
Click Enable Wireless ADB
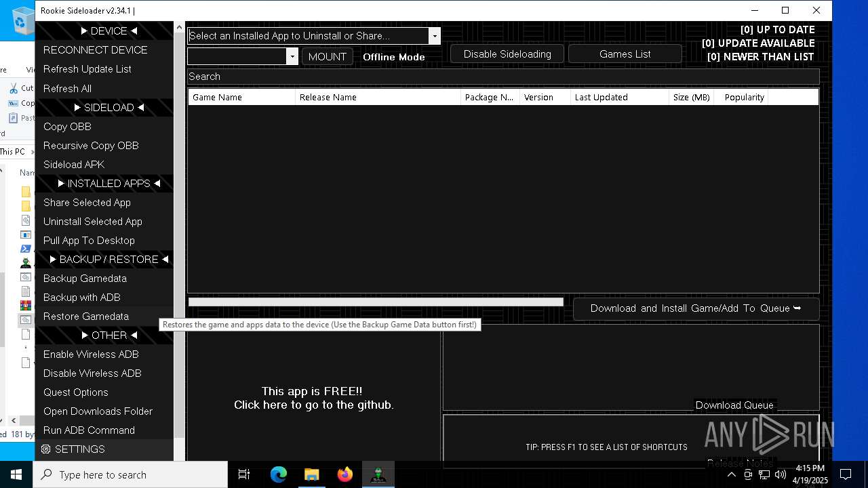click(x=104, y=354)
